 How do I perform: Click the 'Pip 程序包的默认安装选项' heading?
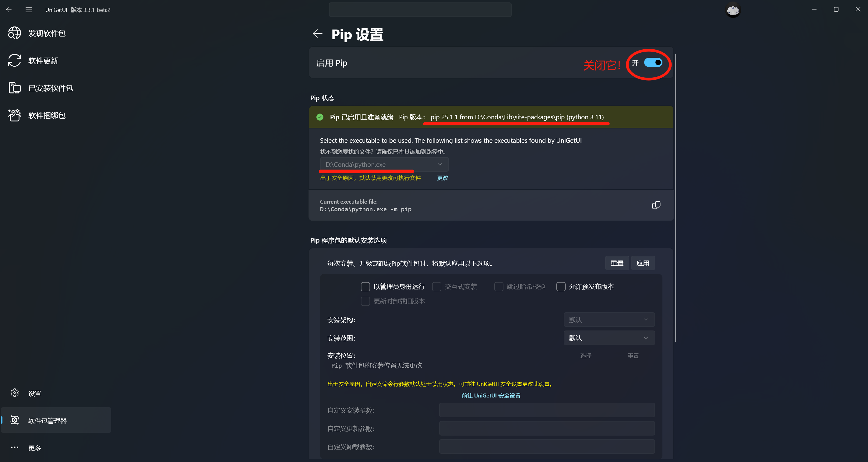pyautogui.click(x=348, y=240)
